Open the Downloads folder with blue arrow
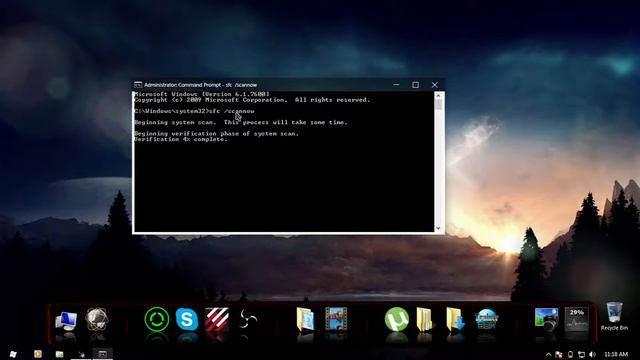 click(455, 320)
